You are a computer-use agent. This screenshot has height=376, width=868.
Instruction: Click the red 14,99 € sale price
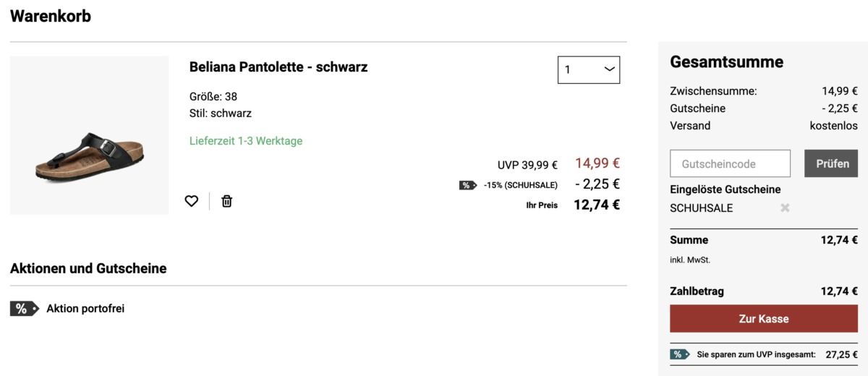tap(597, 163)
